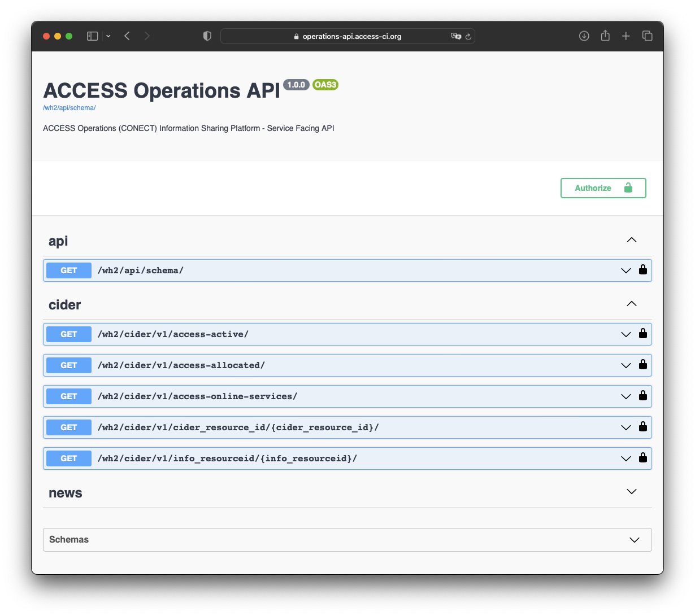Click GET badge for access-allocated

tap(69, 365)
